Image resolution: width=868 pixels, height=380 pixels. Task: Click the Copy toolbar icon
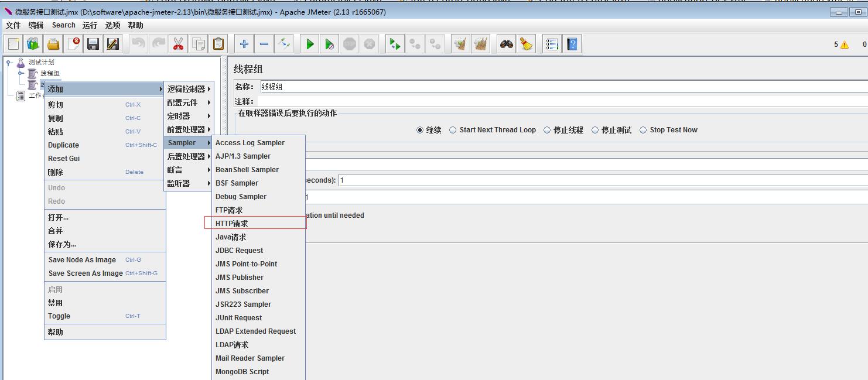click(199, 44)
